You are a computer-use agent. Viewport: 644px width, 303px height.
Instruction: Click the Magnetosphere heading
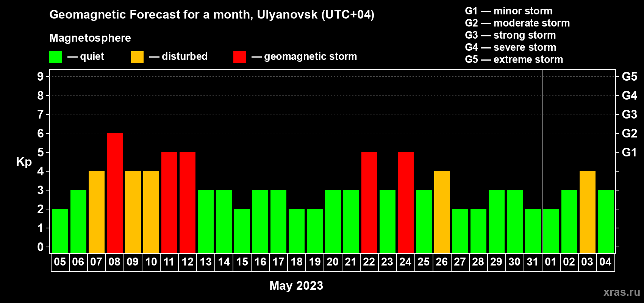tap(90, 38)
